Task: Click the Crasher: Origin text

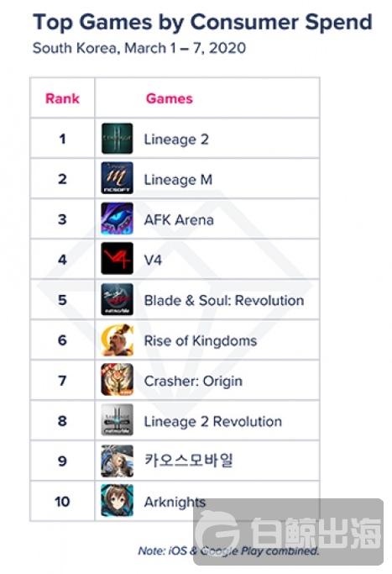Action: pyautogui.click(x=193, y=381)
